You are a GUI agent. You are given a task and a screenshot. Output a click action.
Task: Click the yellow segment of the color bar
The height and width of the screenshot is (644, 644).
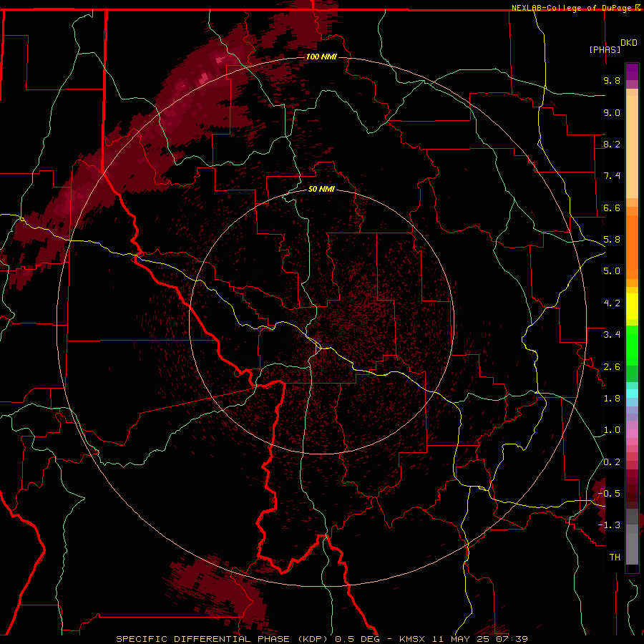(632, 306)
